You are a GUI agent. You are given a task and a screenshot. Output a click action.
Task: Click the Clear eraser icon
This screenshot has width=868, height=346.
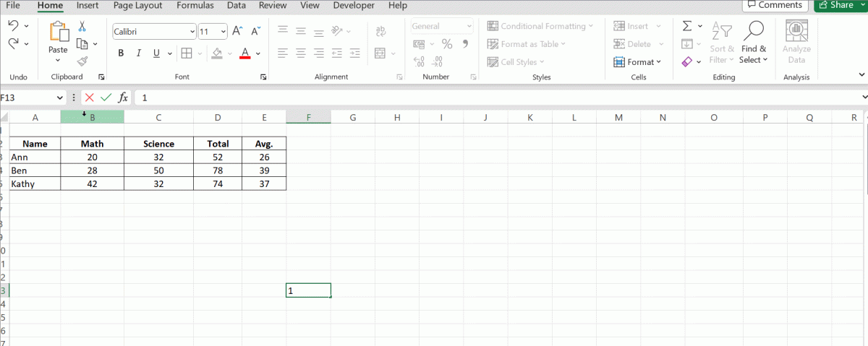point(687,62)
